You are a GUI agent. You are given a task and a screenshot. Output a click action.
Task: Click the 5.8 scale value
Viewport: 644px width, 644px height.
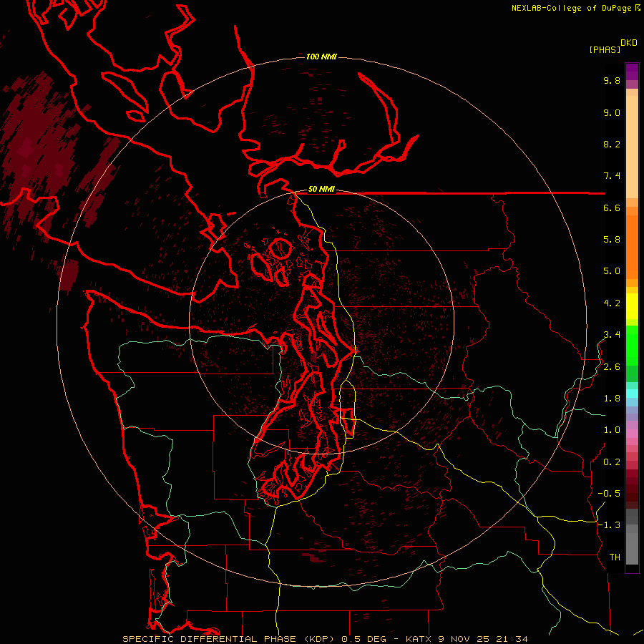pos(612,239)
